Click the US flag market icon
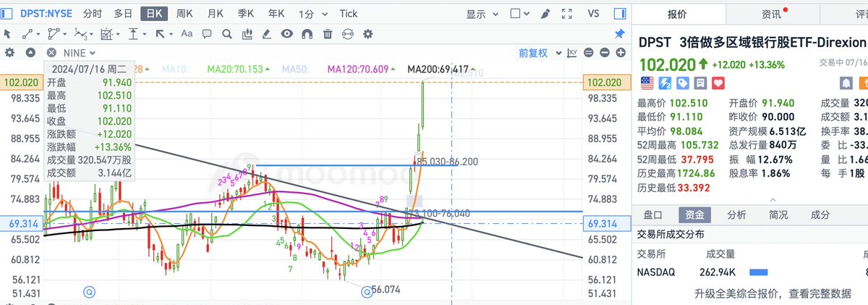This screenshot has height=305, width=868. pos(646,83)
